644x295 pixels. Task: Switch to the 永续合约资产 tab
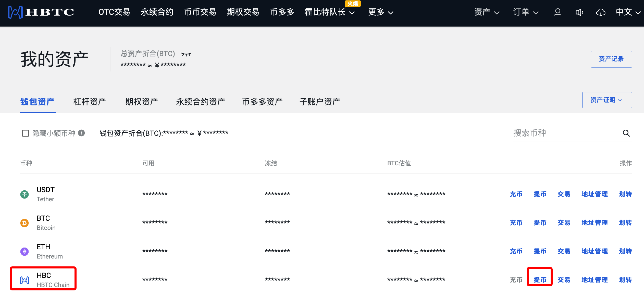click(201, 102)
